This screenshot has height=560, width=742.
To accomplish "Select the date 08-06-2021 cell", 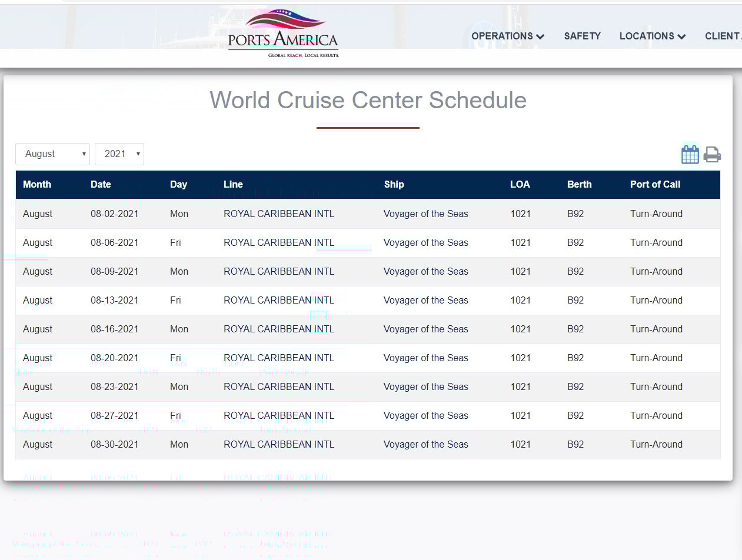I will point(115,242).
